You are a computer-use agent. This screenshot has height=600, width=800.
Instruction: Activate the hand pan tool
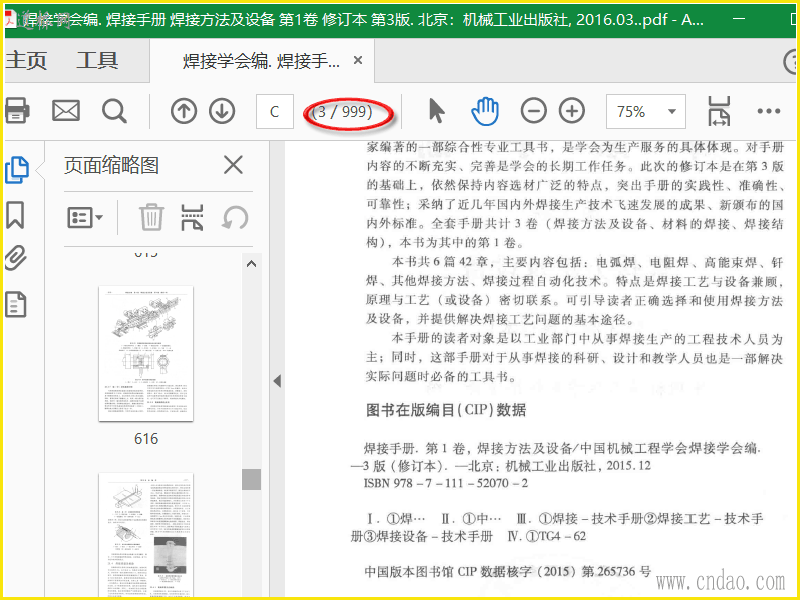point(485,111)
